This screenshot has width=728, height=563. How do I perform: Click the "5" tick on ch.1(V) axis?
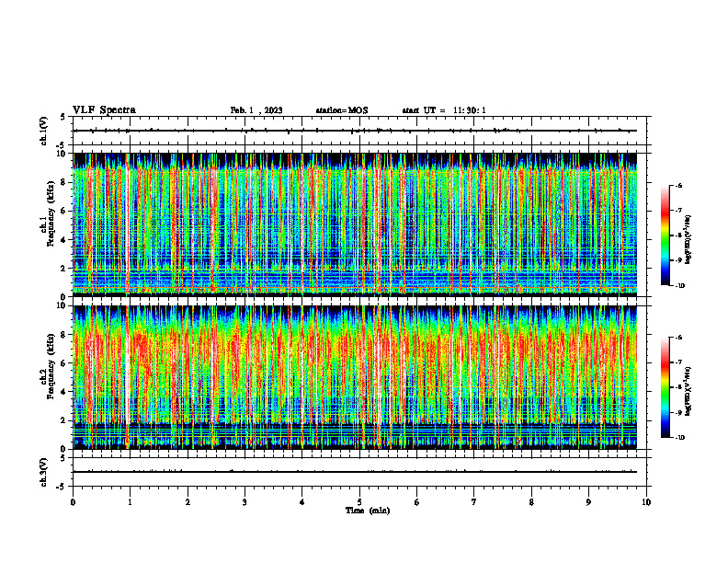tap(63, 117)
